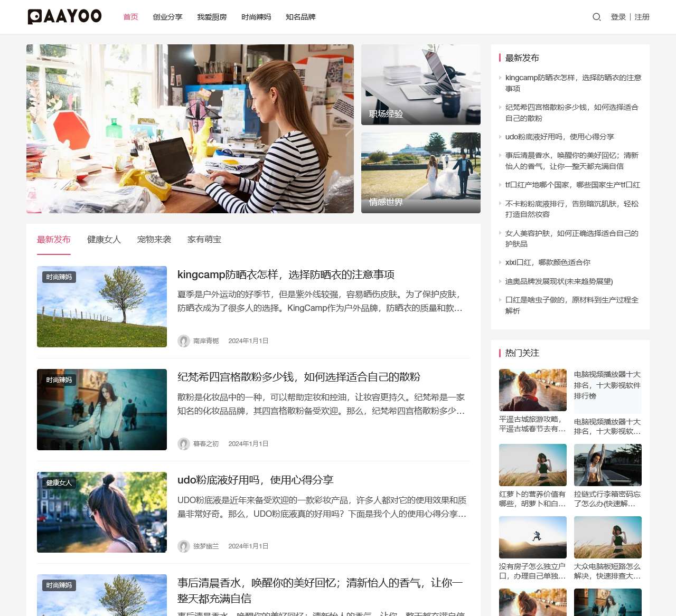Switch to the 家有萌宝 tab
This screenshot has width=676, height=616.
coord(205,239)
